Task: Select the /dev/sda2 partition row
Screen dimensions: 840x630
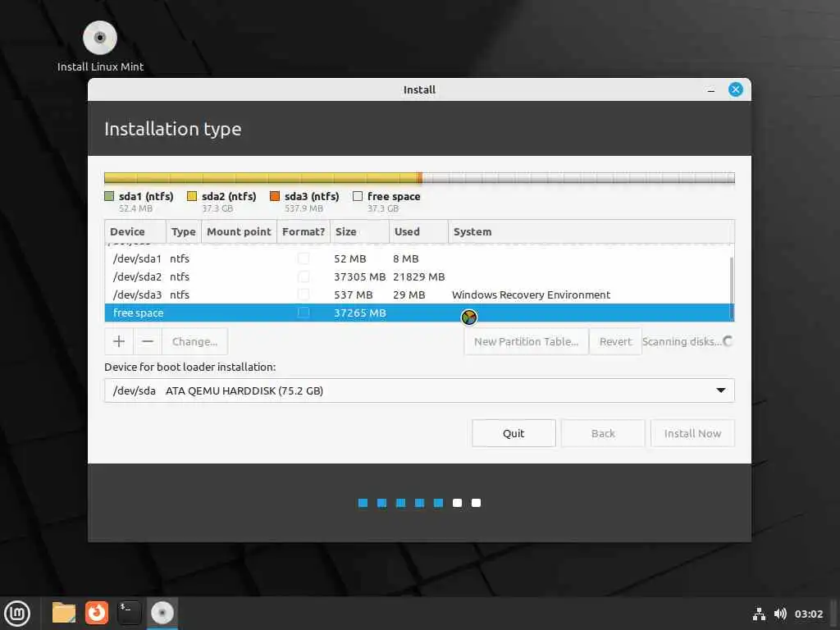Action: (418, 276)
